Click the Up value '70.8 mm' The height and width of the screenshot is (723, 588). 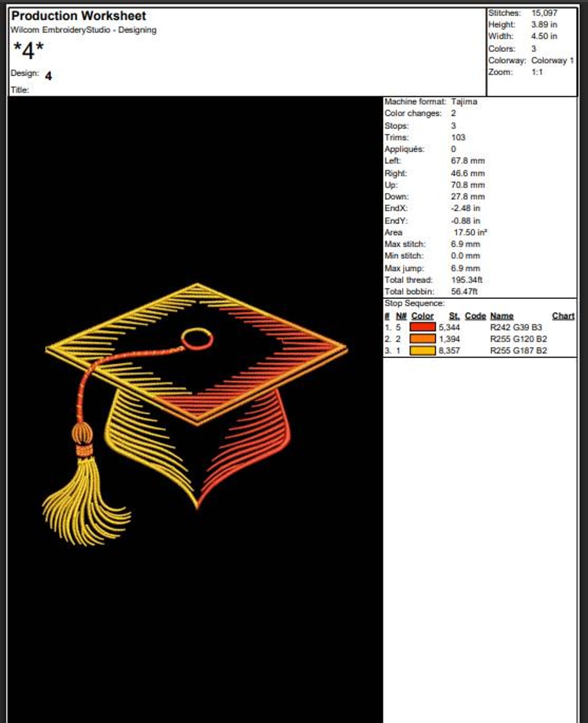[x=468, y=185]
